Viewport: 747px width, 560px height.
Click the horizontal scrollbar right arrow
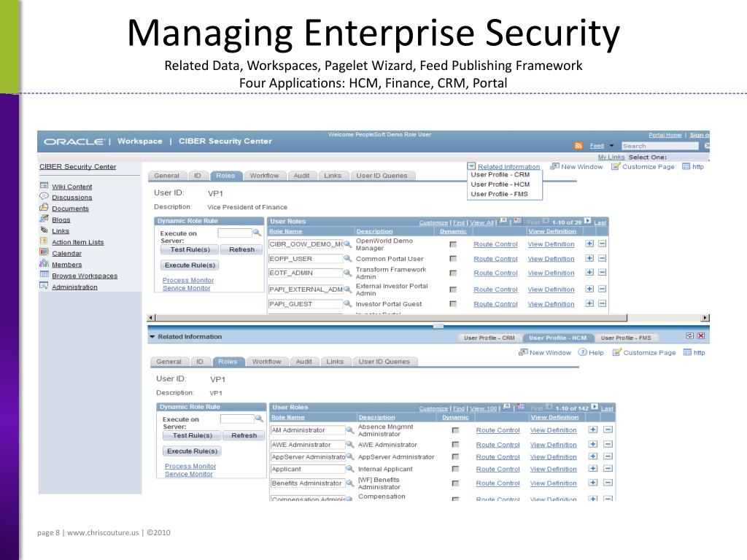(705, 318)
